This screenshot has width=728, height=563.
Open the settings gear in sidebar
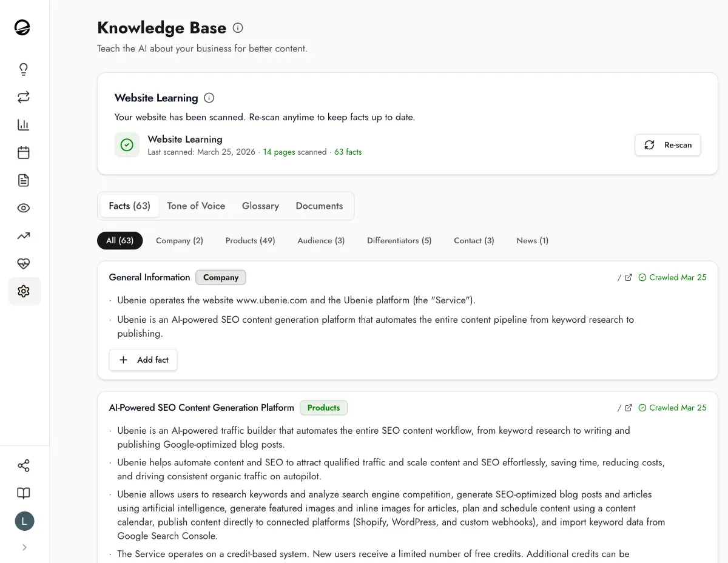tap(24, 291)
